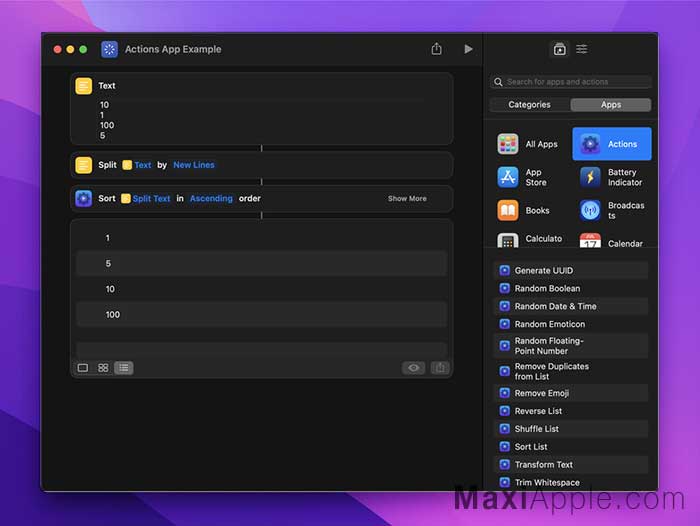The image size is (700, 526).
Task: Click the share icon in the title bar
Action: coord(437,49)
